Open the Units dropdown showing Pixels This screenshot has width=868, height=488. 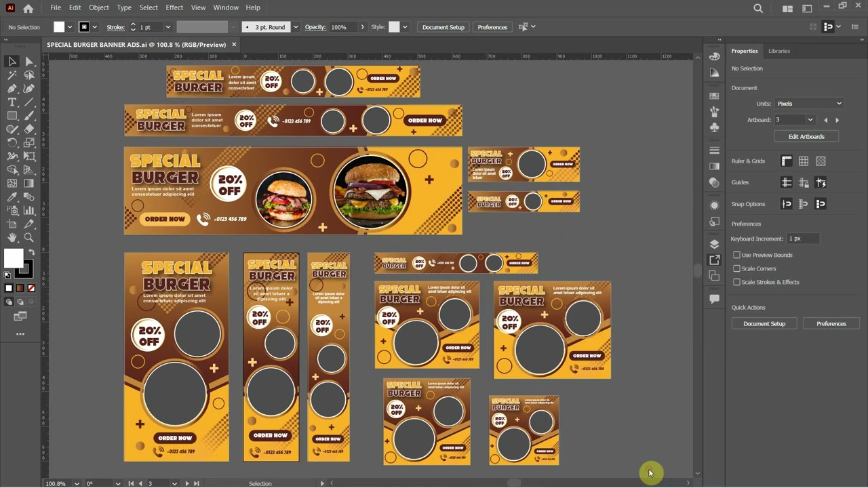coord(809,104)
